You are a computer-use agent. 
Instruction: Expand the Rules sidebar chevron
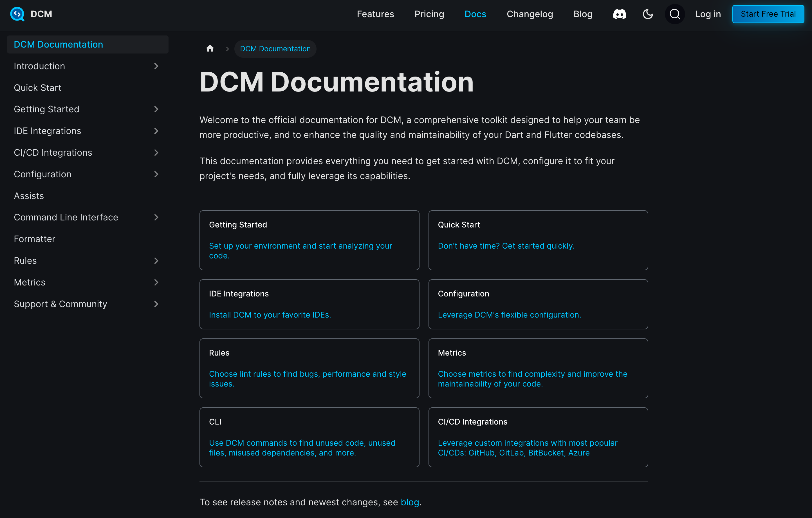coord(156,260)
